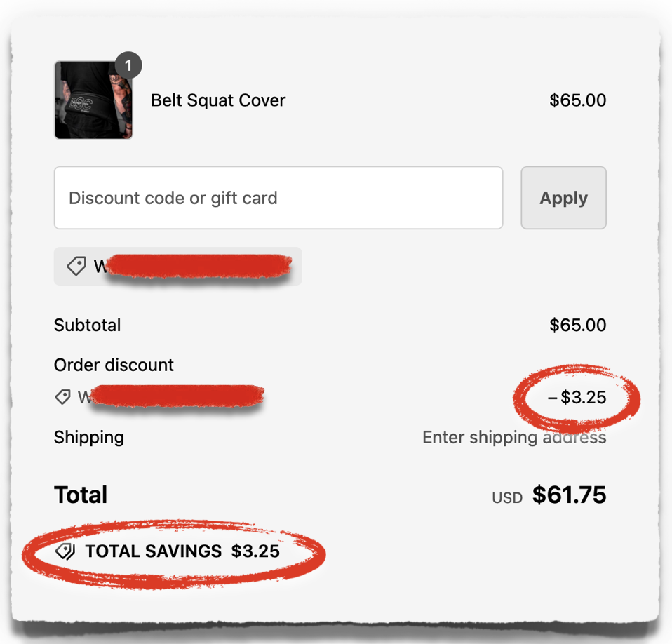672x644 pixels.
Task: Click the USD currency label
Action: (x=506, y=497)
